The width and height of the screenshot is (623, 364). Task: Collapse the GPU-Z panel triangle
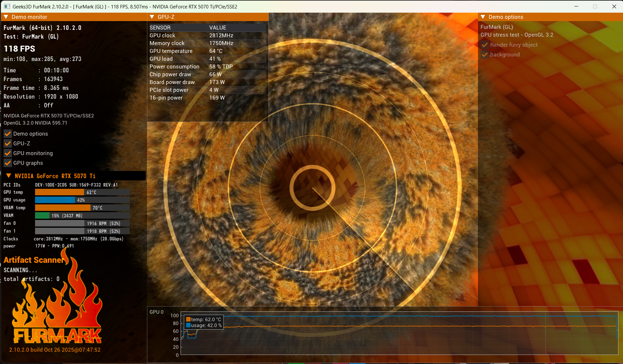tap(152, 17)
